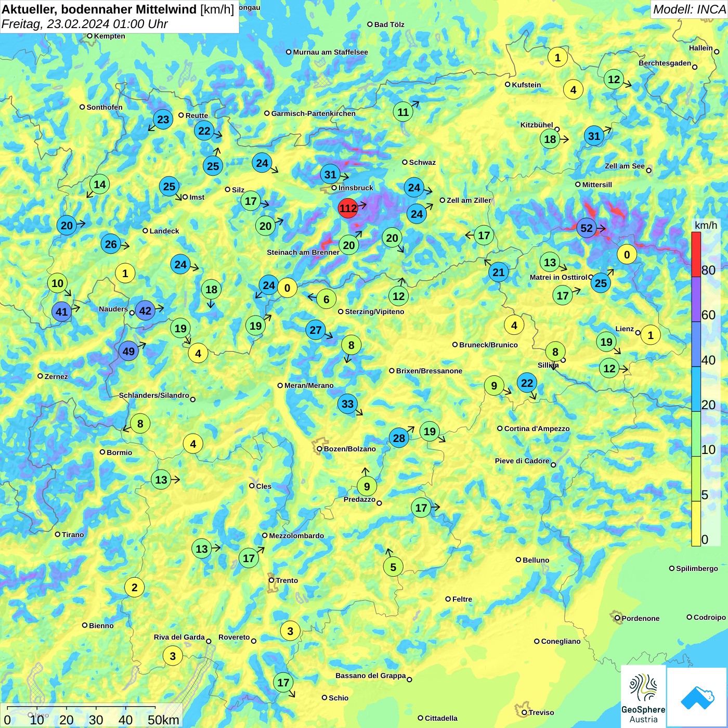Click the 14 wind marker below Sonthofen
728x728 pixels.
point(99,184)
